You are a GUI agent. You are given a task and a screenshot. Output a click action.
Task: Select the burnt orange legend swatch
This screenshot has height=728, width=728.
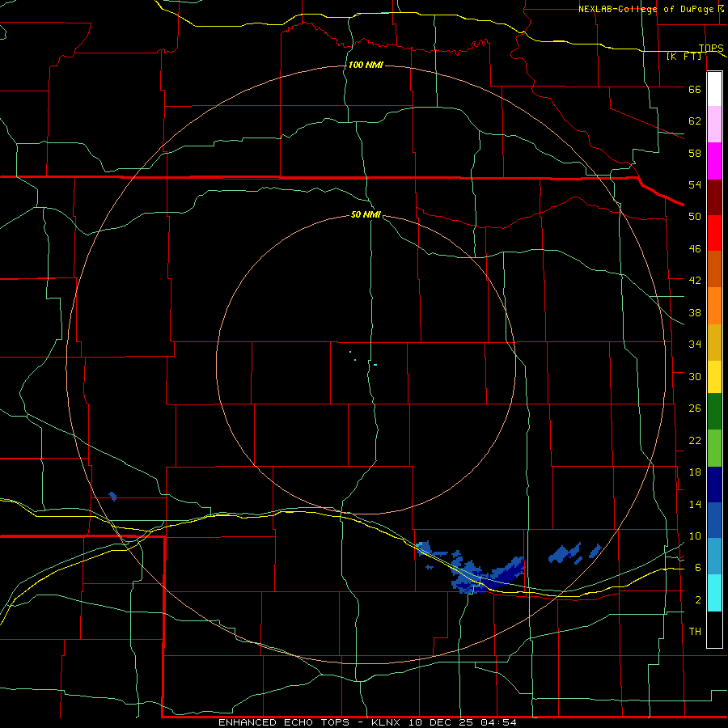(714, 269)
